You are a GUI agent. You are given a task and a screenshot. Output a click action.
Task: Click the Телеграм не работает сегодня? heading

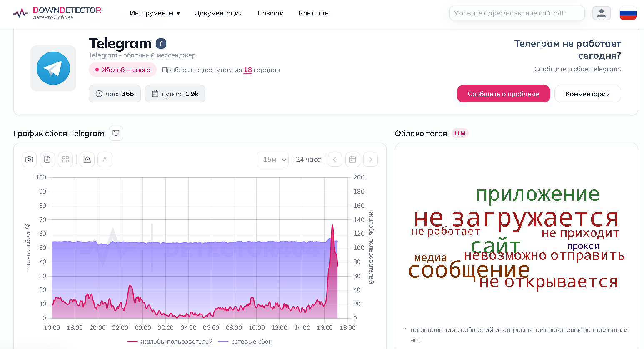click(x=567, y=49)
